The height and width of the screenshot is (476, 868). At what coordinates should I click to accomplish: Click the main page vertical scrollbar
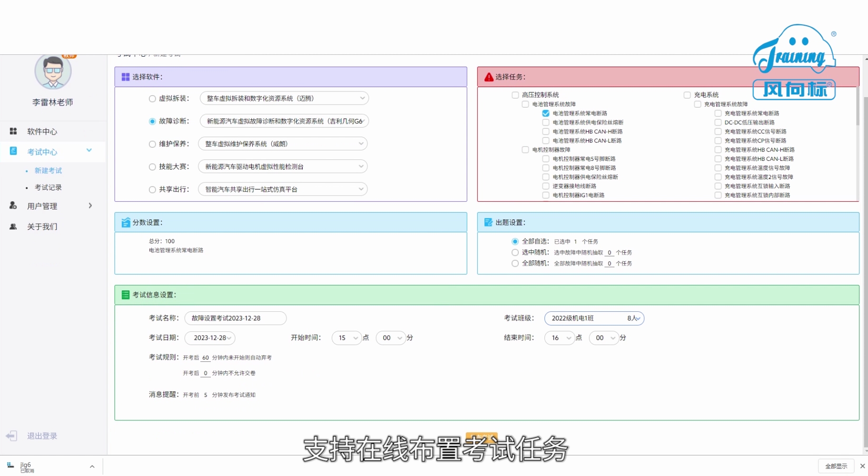[866, 271]
